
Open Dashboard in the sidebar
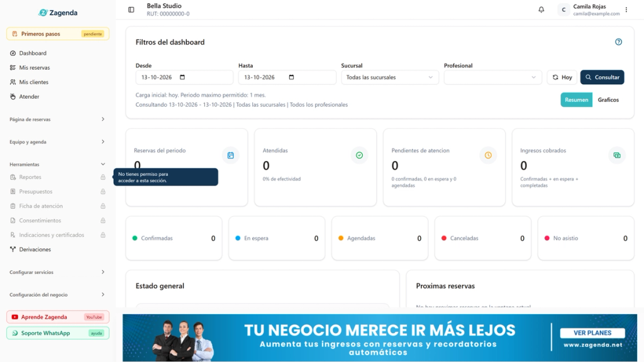pyautogui.click(x=57, y=53)
